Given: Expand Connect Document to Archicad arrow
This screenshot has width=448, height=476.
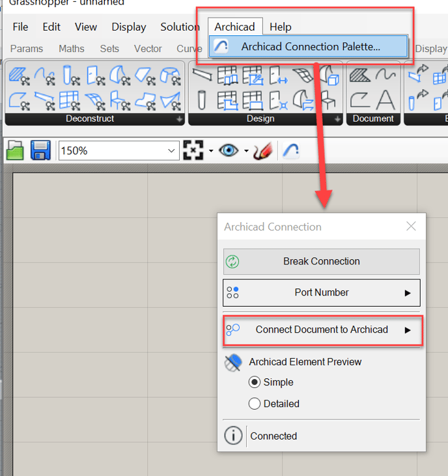Looking at the screenshot, I should 408,330.
